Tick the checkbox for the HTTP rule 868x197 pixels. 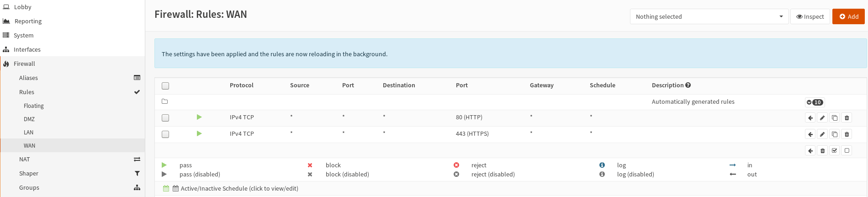point(165,118)
